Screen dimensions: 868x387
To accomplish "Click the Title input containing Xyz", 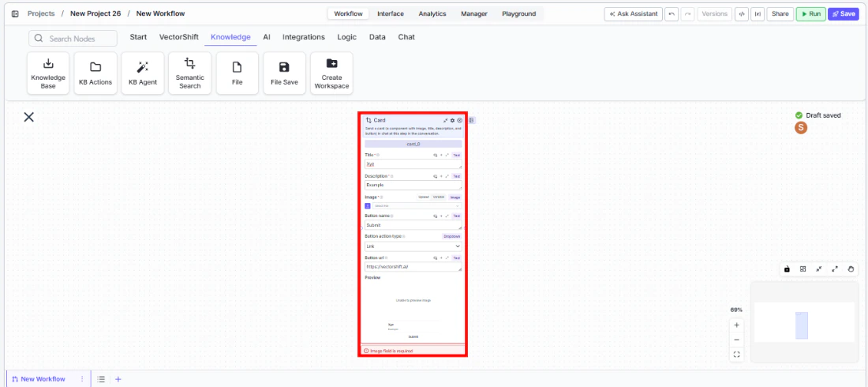I will [413, 164].
